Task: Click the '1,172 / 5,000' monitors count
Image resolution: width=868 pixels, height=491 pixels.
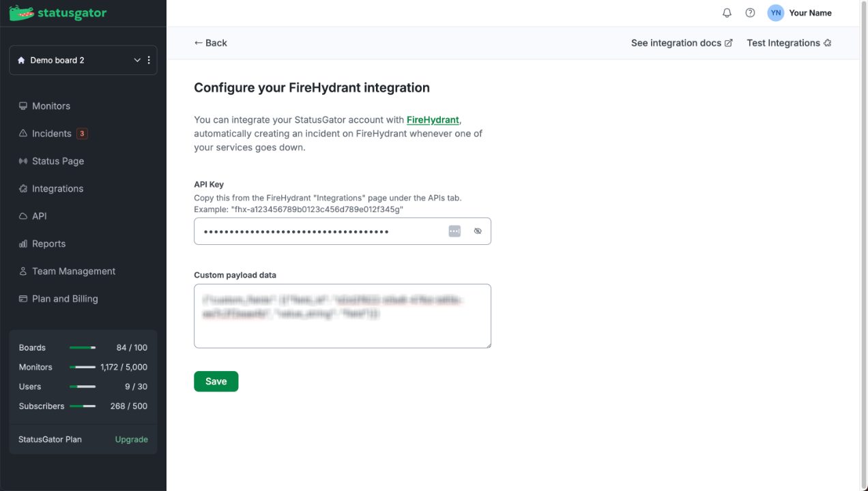Action: (x=124, y=367)
